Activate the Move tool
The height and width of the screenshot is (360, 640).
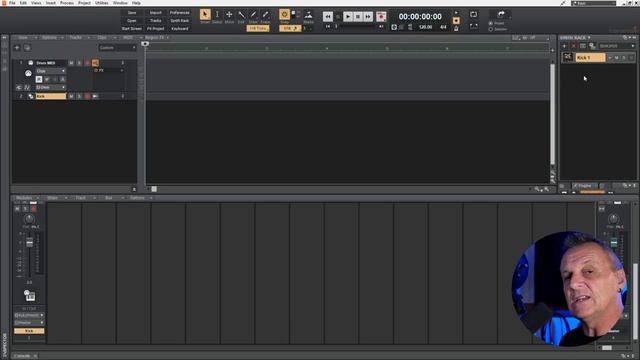coord(229,15)
